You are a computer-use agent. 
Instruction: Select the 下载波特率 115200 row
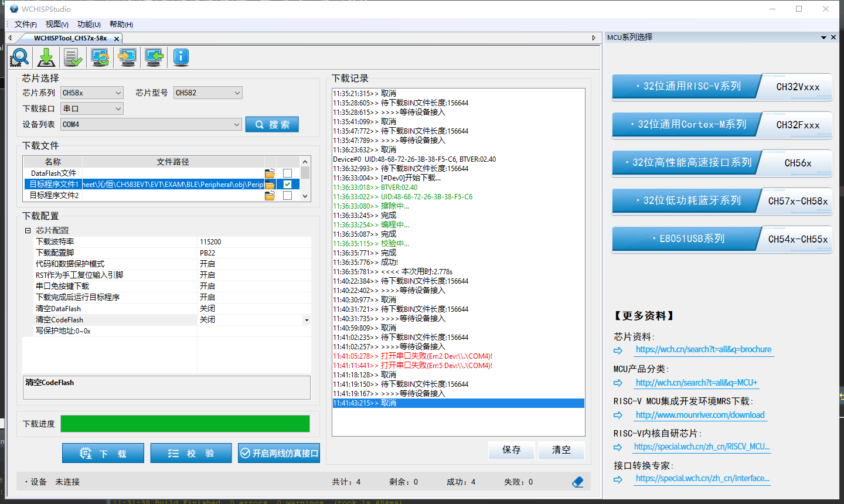point(173,242)
